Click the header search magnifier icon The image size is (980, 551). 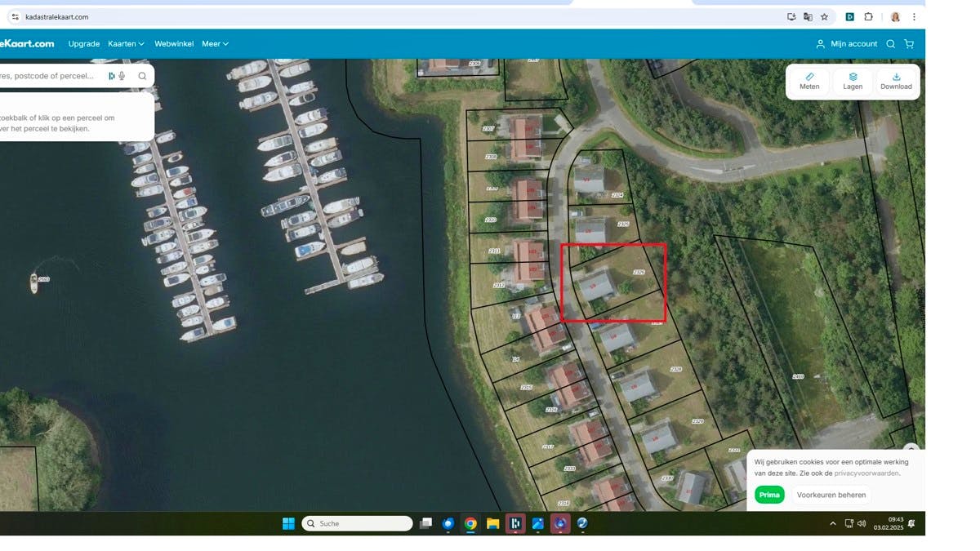pos(891,44)
